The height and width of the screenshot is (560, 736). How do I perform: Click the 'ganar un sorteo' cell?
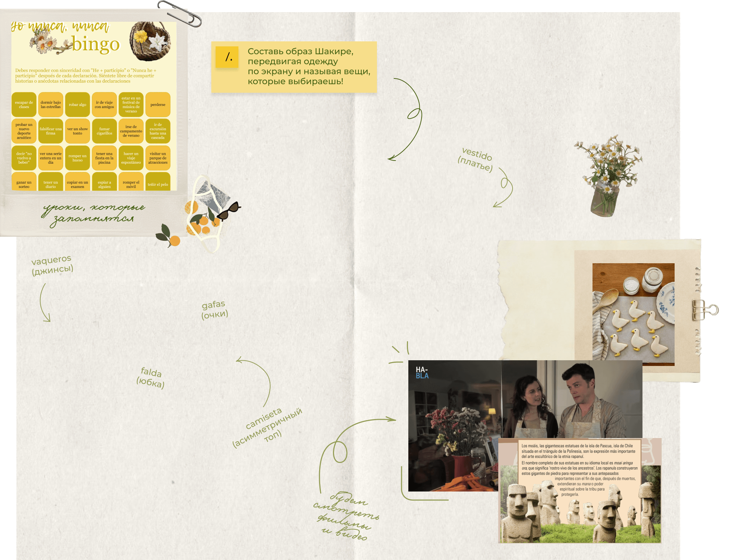point(24,182)
